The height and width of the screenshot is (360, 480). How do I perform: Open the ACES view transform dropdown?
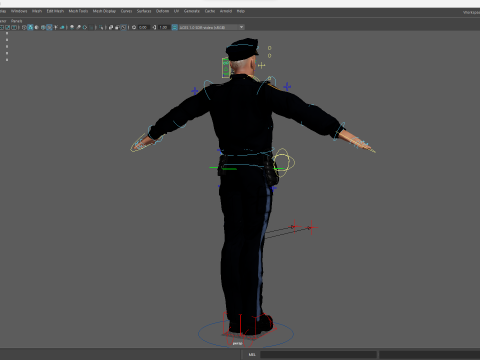(x=212, y=27)
